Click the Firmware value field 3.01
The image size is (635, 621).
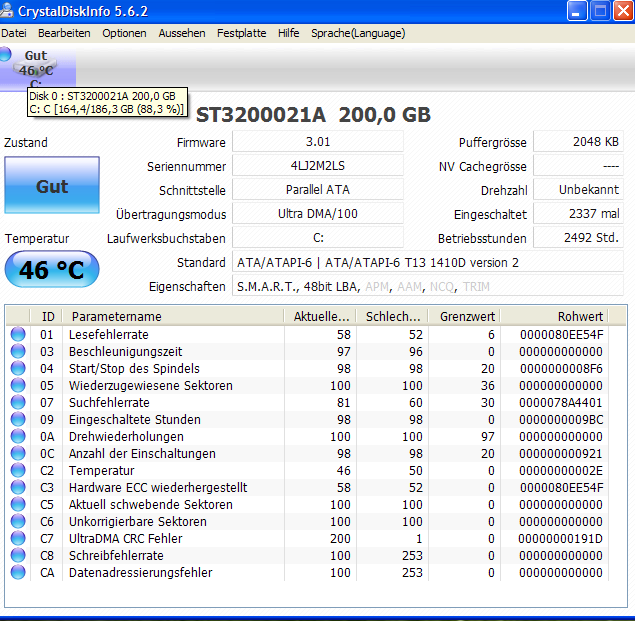click(x=318, y=142)
